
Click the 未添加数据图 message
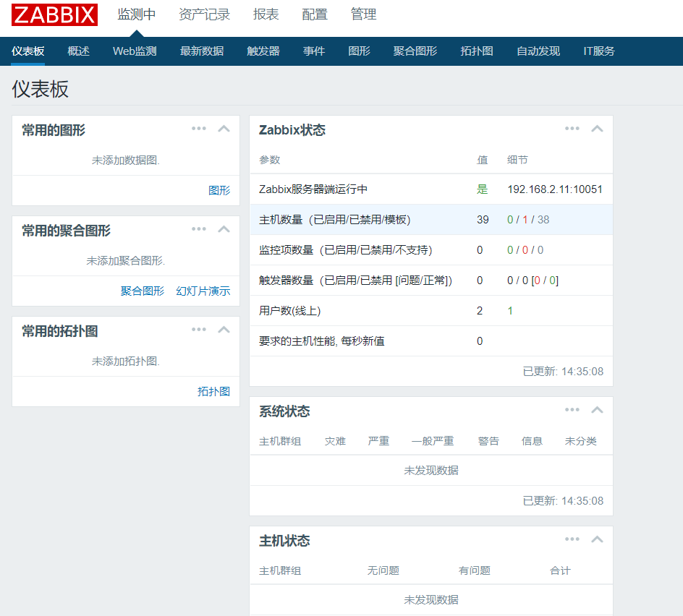point(126,161)
